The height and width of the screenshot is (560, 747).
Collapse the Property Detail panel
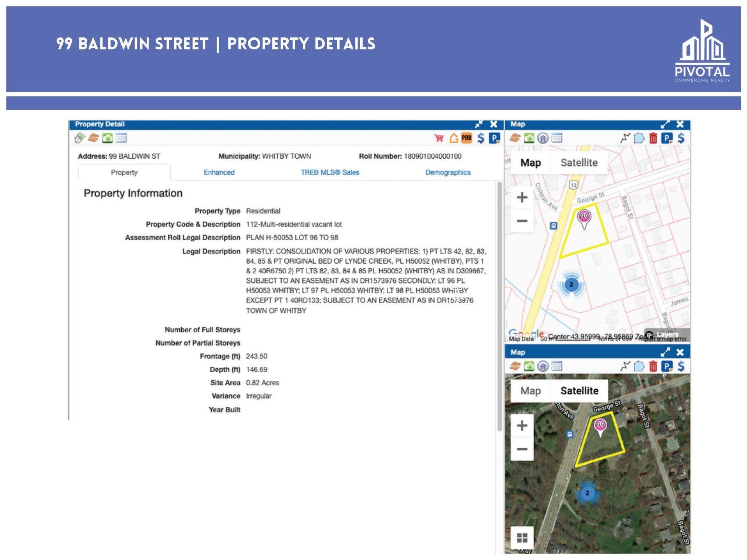click(479, 124)
